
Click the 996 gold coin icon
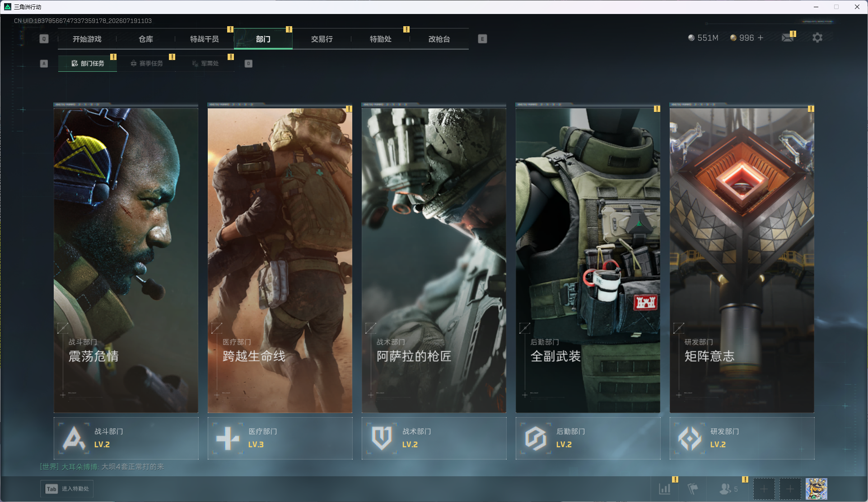[733, 38]
